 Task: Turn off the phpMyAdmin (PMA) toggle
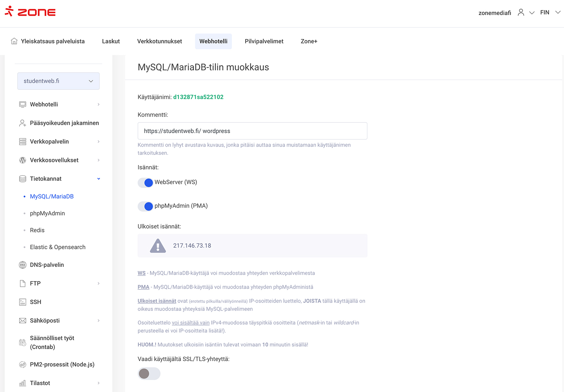(x=146, y=206)
